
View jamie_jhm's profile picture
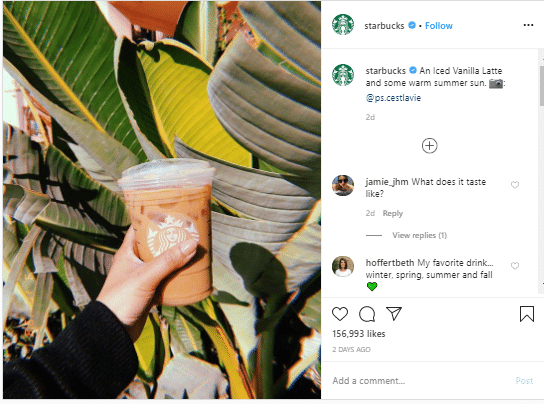pyautogui.click(x=343, y=186)
